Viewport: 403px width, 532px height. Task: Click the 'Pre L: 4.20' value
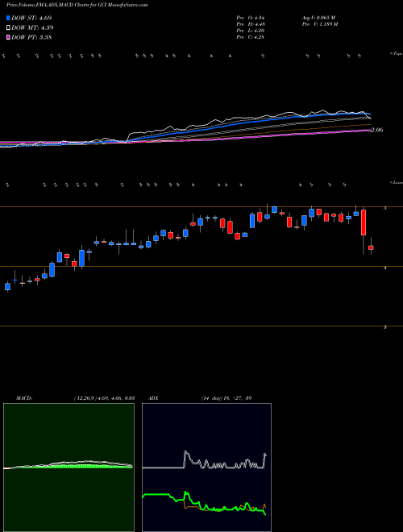tap(251, 31)
